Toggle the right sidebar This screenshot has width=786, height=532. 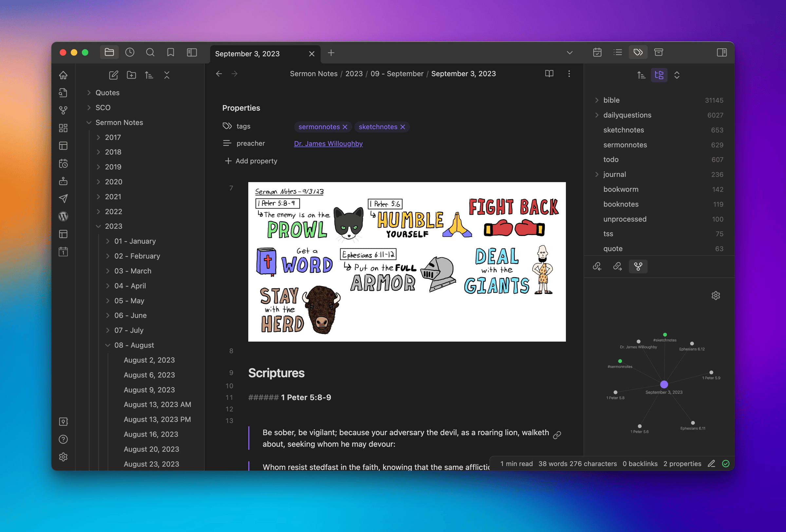click(721, 52)
